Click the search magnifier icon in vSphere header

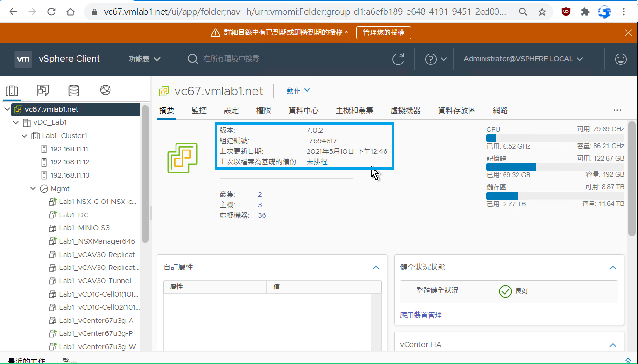[193, 59]
